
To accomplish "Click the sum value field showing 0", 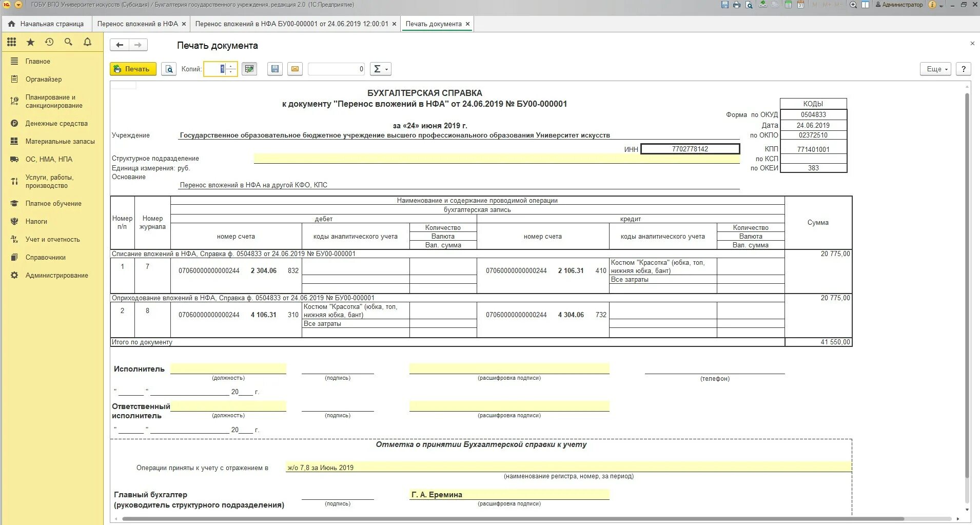I will pyautogui.click(x=336, y=69).
